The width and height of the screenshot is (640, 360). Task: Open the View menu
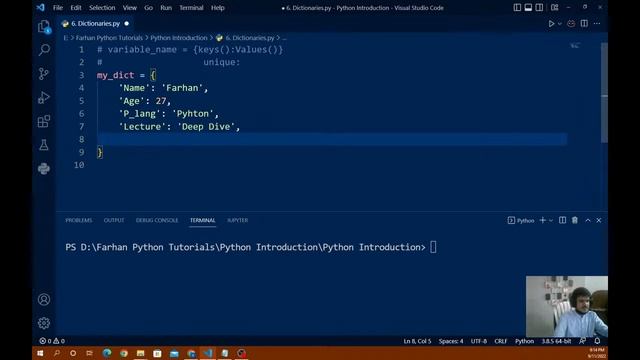pyautogui.click(x=130, y=8)
